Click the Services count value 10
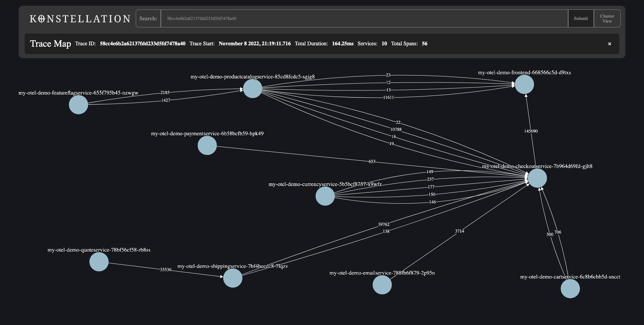 [384, 44]
